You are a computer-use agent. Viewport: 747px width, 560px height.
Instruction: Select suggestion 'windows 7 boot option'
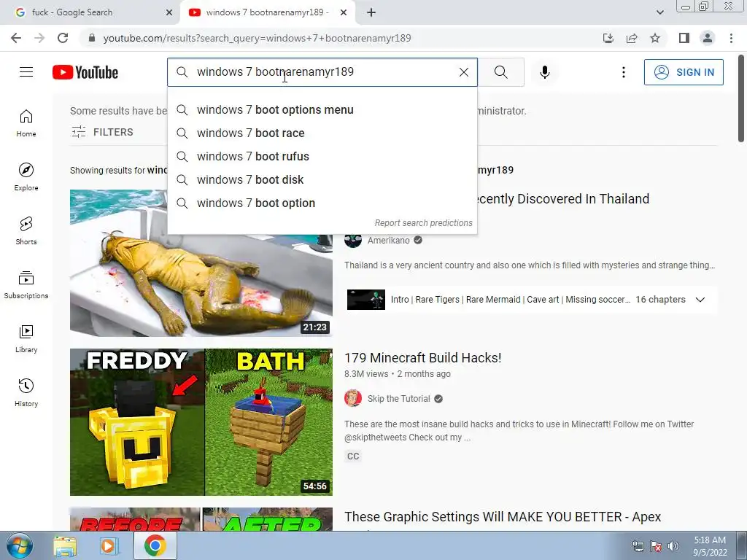(x=322, y=203)
